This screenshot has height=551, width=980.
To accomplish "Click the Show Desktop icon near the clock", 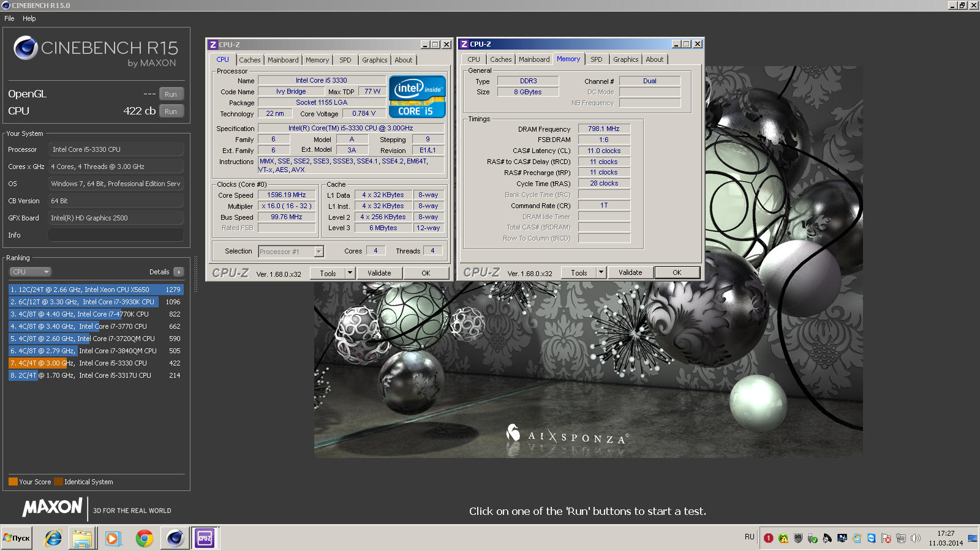I will click(x=973, y=538).
